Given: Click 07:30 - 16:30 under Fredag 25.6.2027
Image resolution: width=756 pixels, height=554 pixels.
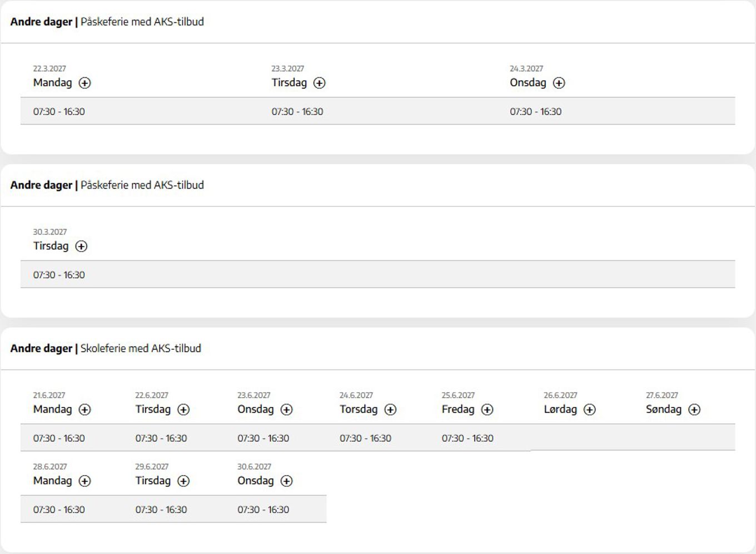Looking at the screenshot, I should point(467,438).
